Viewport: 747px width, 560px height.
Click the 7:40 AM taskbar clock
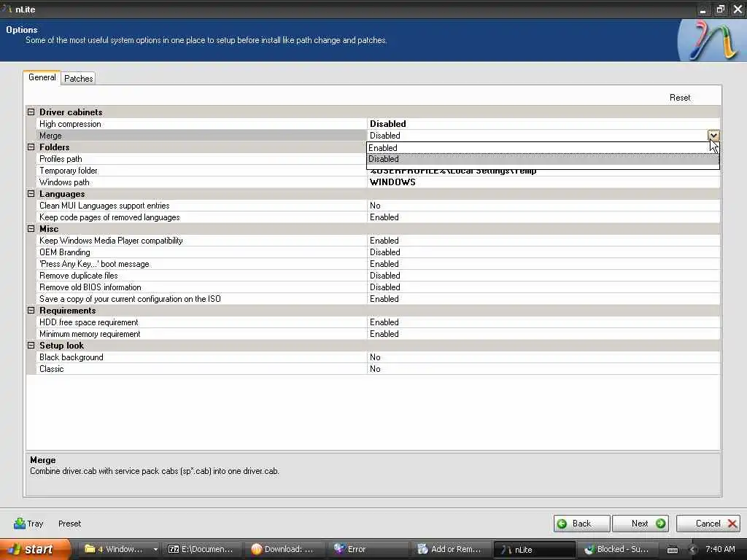click(720, 549)
